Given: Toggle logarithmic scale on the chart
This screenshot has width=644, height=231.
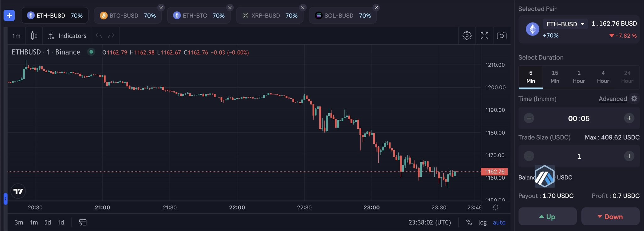Looking at the screenshot, I should (483, 222).
